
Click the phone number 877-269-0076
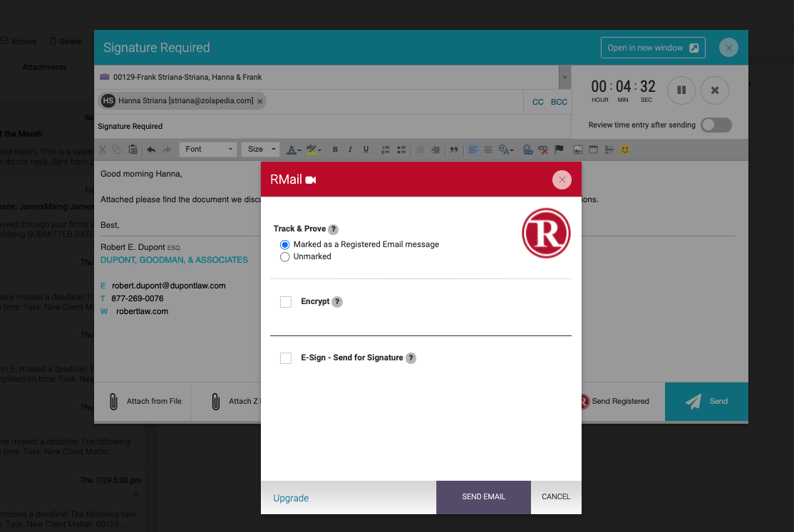138,298
